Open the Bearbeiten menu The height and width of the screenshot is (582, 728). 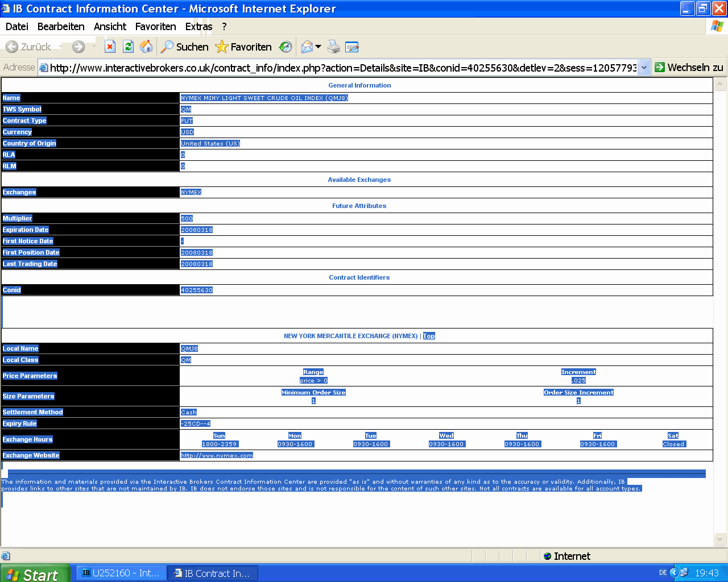[x=61, y=27]
